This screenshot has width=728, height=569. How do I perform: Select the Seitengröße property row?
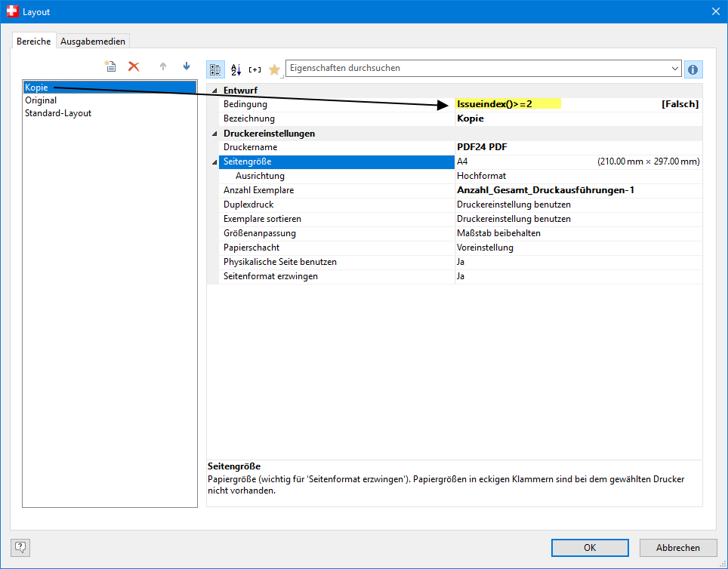point(337,161)
